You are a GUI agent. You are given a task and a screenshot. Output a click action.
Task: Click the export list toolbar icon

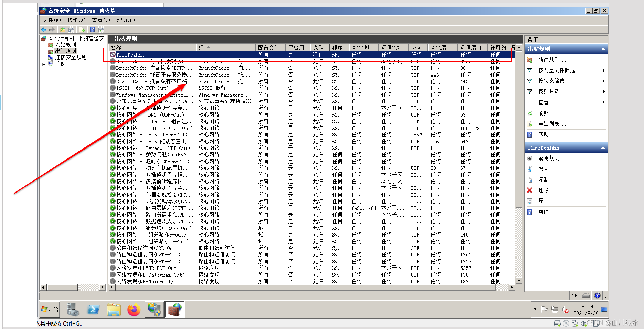82,30
